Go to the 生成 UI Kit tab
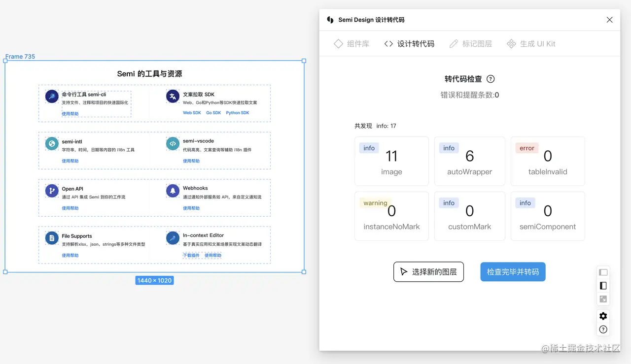The image size is (631, 364). click(531, 44)
